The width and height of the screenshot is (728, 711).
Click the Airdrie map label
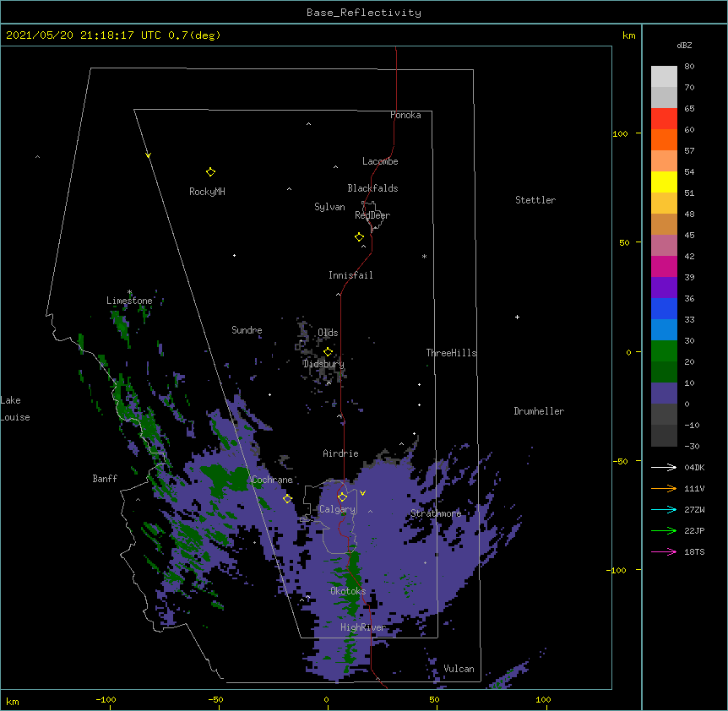341,453
